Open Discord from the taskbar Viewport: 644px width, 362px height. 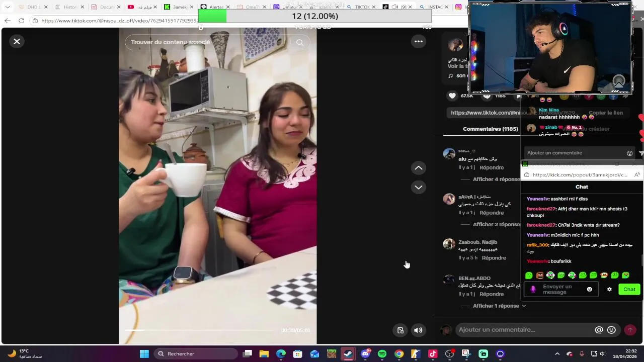click(365, 354)
